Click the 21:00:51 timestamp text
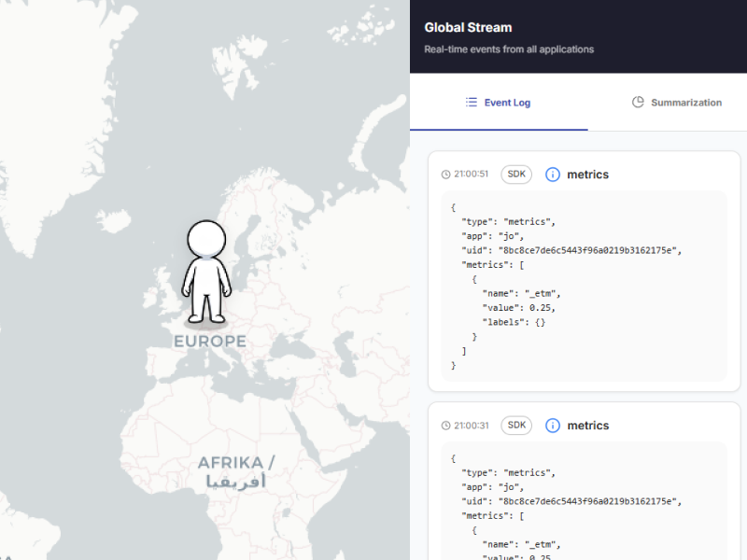Screen dimensions: 747x560 point(472,175)
